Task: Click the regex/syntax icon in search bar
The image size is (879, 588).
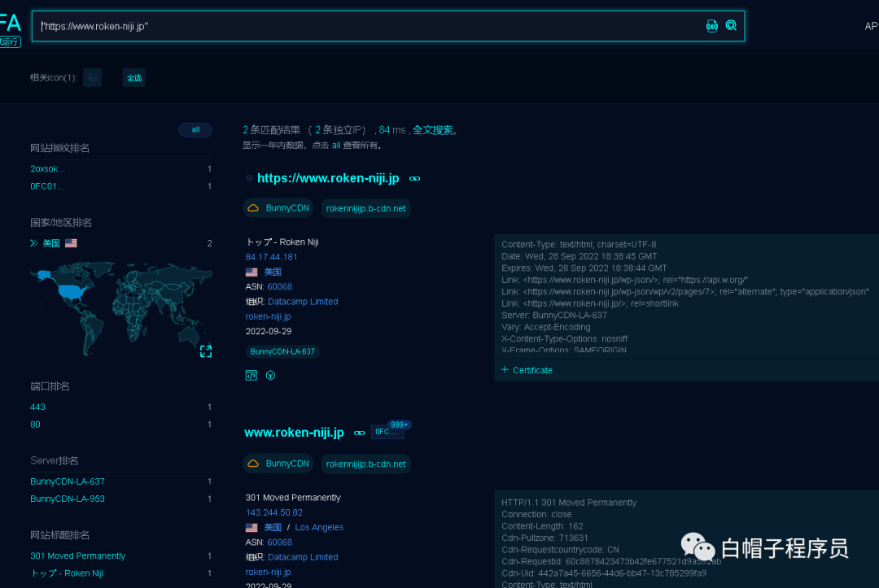Action: pos(711,26)
